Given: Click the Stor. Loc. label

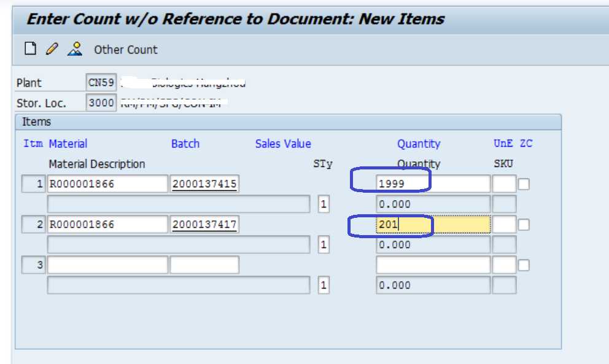Looking at the screenshot, I should (41, 103).
